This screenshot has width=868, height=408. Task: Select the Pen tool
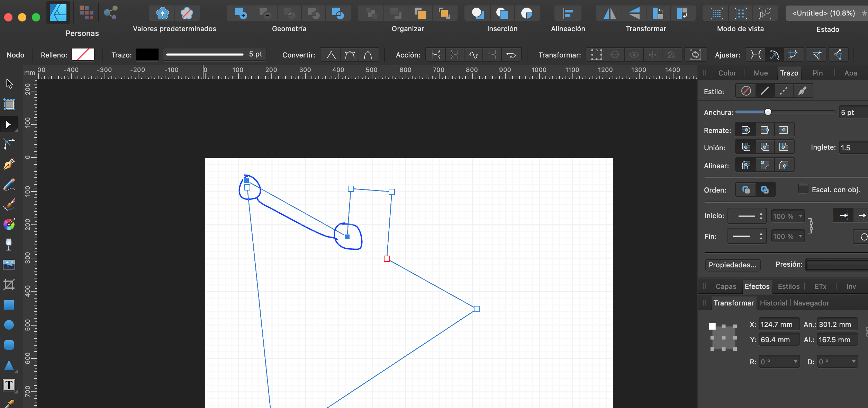pos(9,164)
